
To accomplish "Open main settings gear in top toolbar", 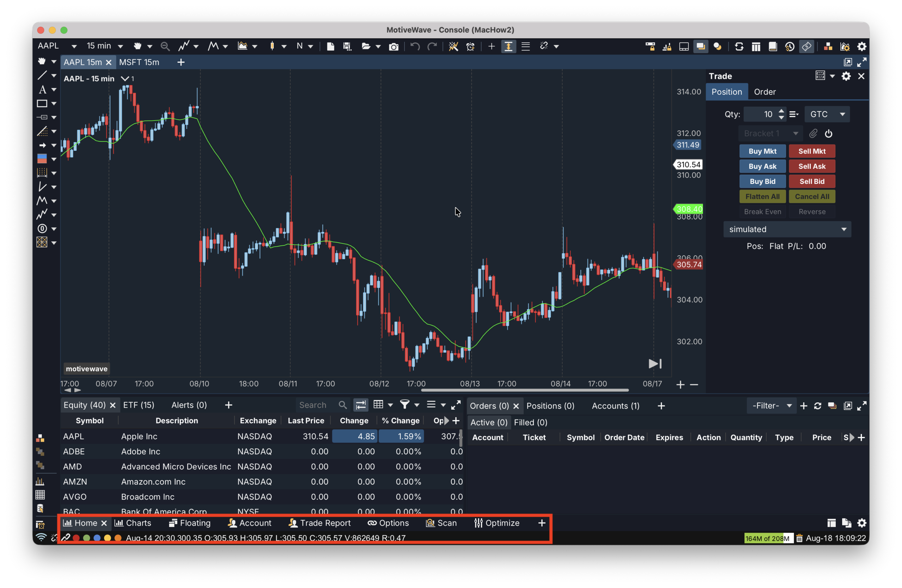I will [862, 47].
